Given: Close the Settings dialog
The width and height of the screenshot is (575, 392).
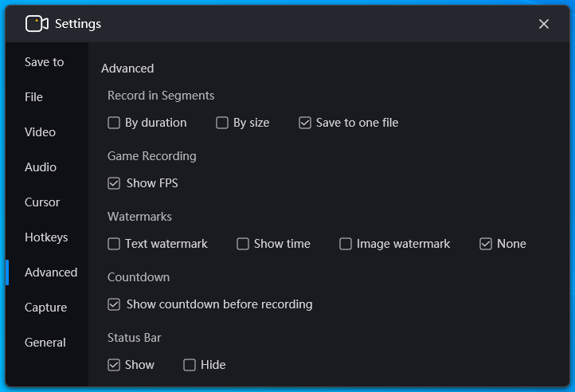Looking at the screenshot, I should tap(544, 24).
